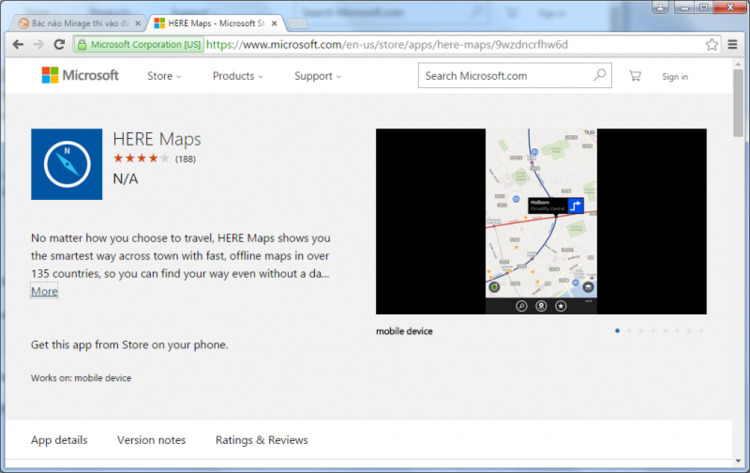This screenshot has width=750, height=473.
Task: Open the Ratings & Reviews tab
Action: [x=262, y=440]
